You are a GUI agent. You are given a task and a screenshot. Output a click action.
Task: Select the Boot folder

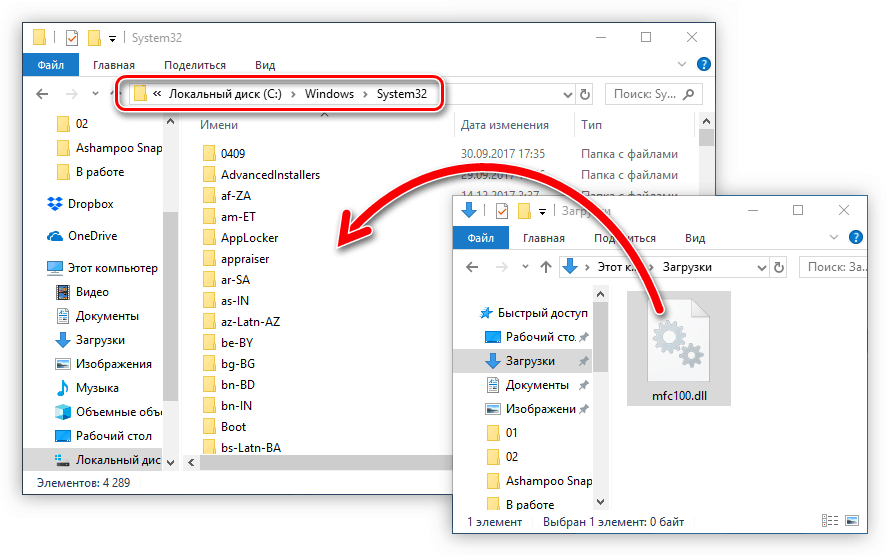point(224,427)
